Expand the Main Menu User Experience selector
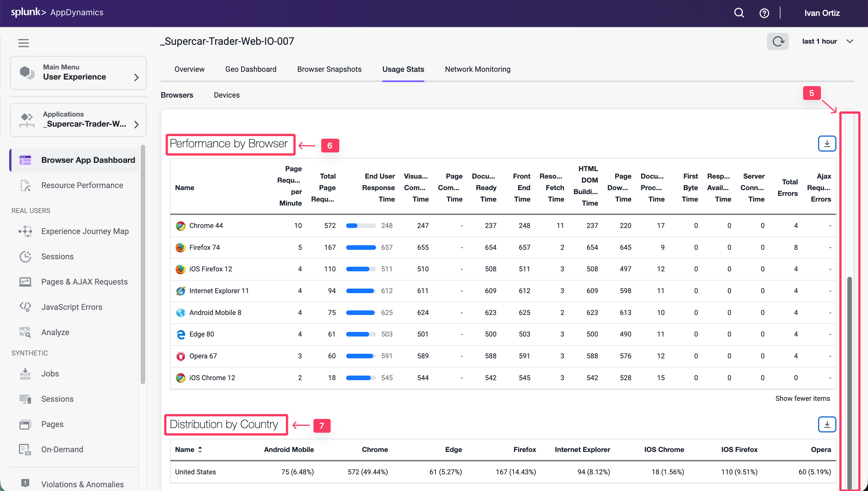Screen dimensions: 868x491 (78, 73)
